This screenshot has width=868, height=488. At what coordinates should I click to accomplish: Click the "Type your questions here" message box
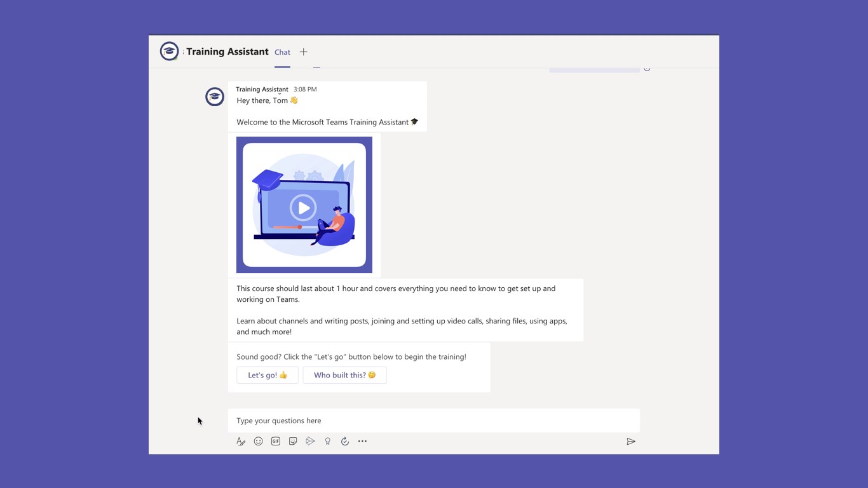coord(434,421)
